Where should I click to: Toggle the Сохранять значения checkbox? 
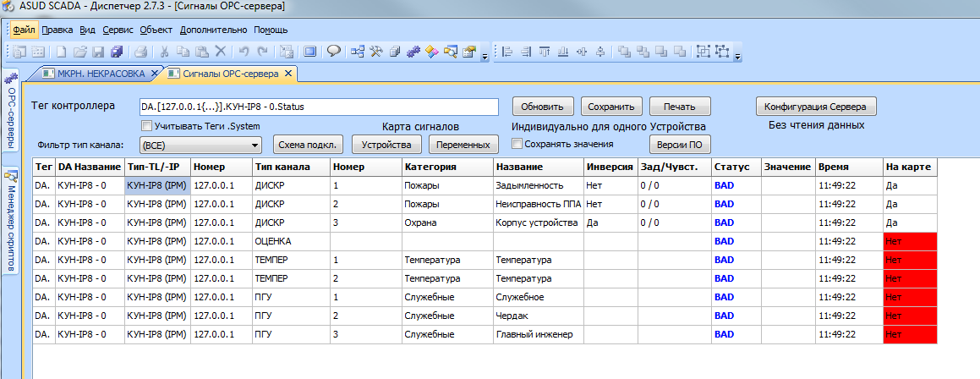click(x=517, y=143)
